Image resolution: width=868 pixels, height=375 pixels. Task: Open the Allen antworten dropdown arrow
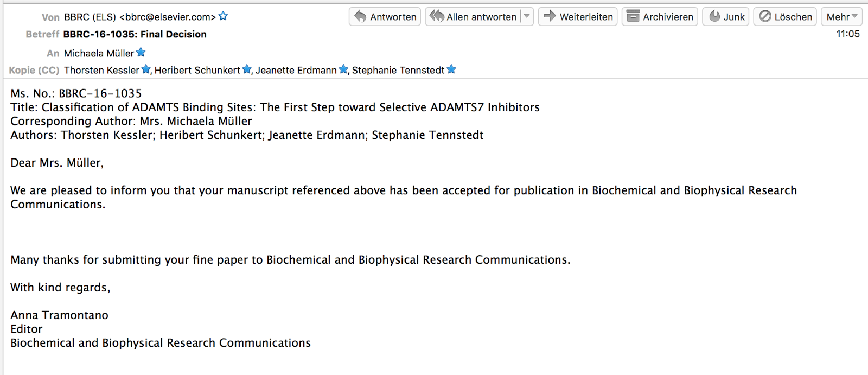coord(527,17)
